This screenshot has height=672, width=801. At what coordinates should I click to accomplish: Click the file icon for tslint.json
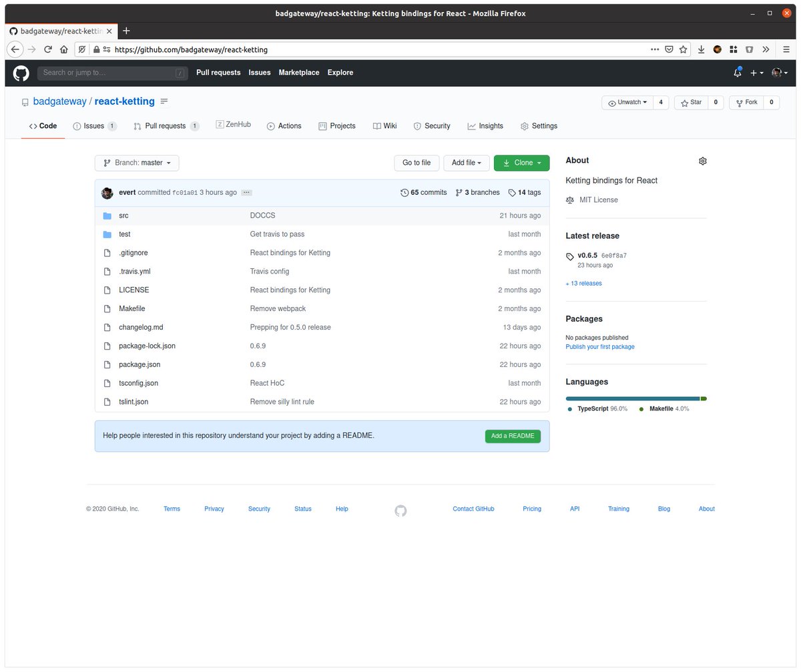[106, 402]
